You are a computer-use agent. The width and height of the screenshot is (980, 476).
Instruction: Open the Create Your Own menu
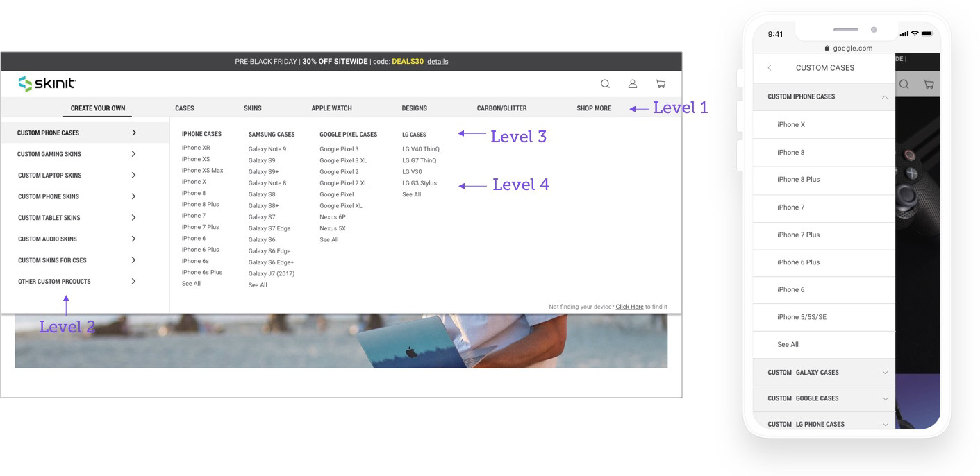98,108
